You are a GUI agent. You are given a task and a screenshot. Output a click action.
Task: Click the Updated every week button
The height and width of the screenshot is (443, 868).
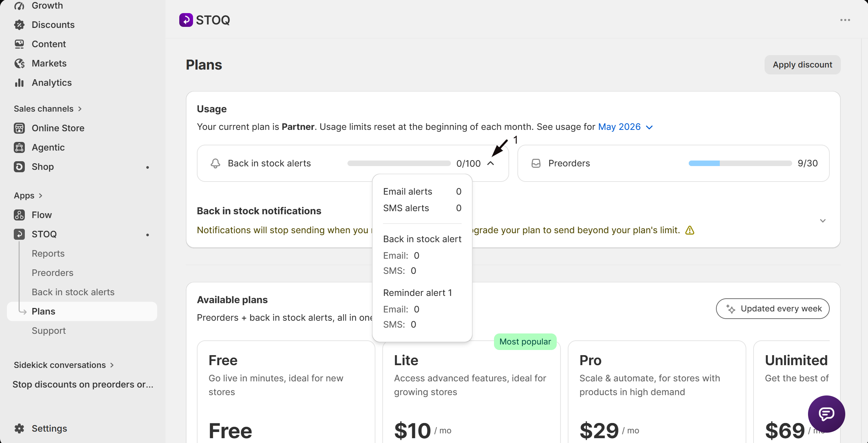773,309
